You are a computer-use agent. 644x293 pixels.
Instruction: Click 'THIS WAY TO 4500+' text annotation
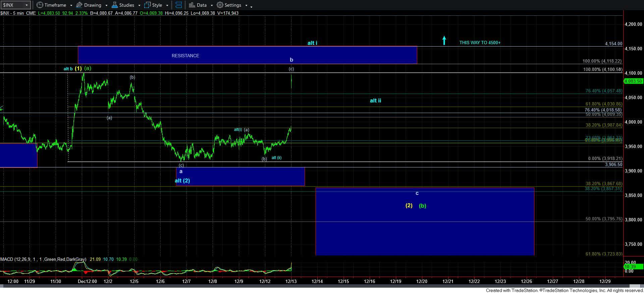[x=480, y=43]
